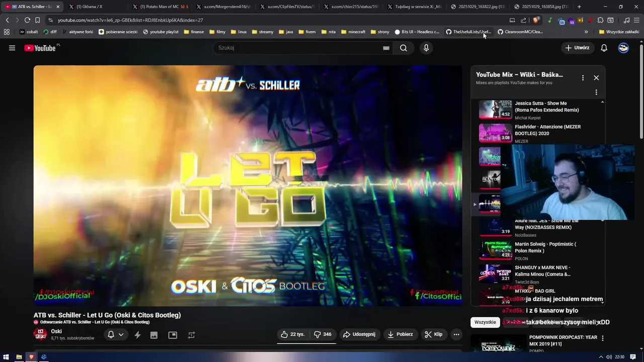Toggle the loop video button

tap(191, 335)
